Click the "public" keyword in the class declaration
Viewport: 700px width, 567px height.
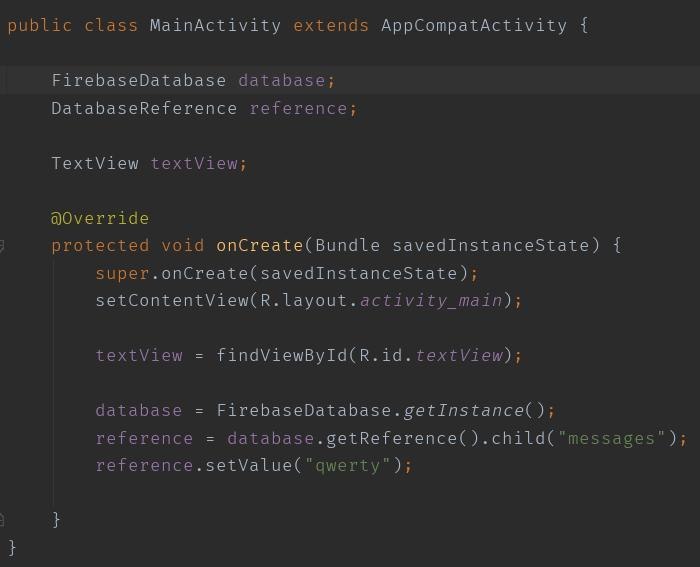coord(39,25)
